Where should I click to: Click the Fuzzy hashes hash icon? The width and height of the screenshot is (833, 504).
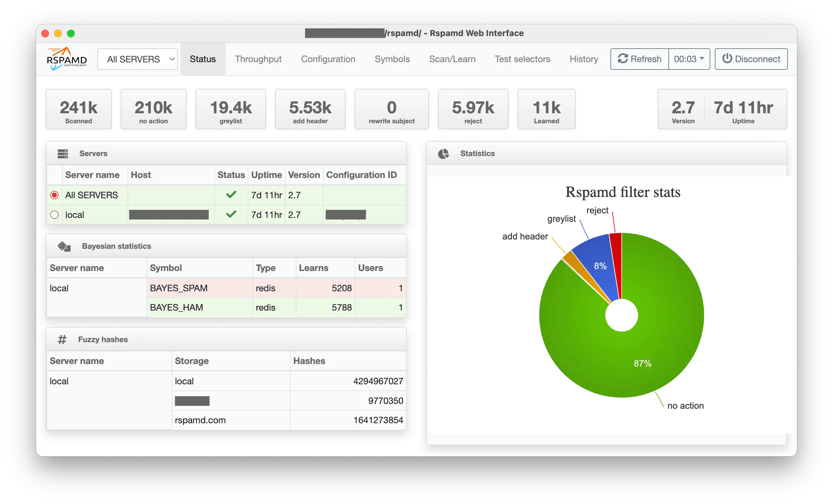[62, 339]
